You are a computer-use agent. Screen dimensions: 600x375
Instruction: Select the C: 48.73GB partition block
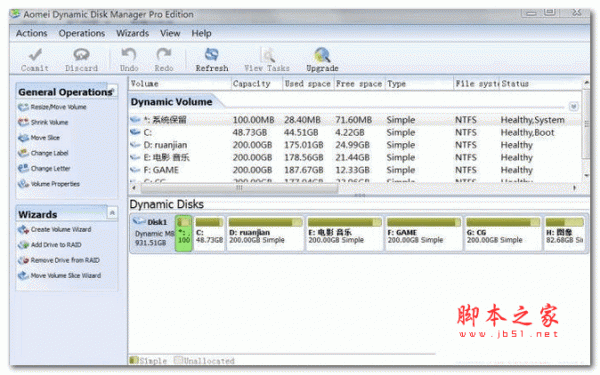coord(209,233)
